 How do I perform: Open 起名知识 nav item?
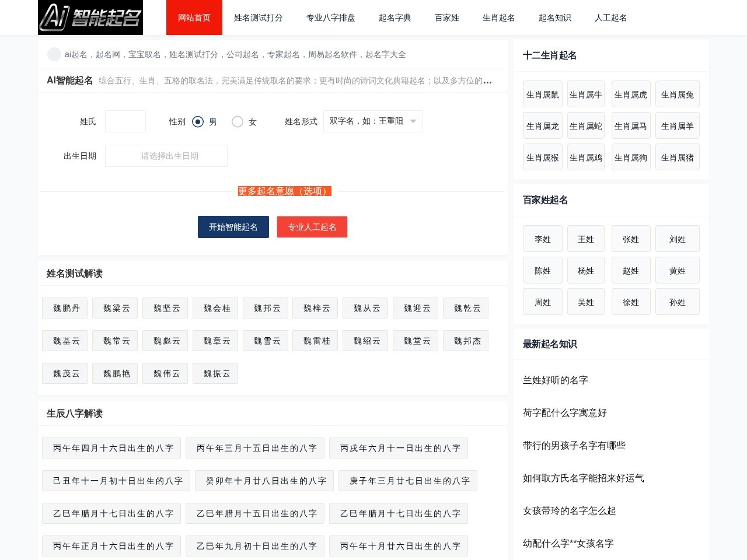pos(555,17)
